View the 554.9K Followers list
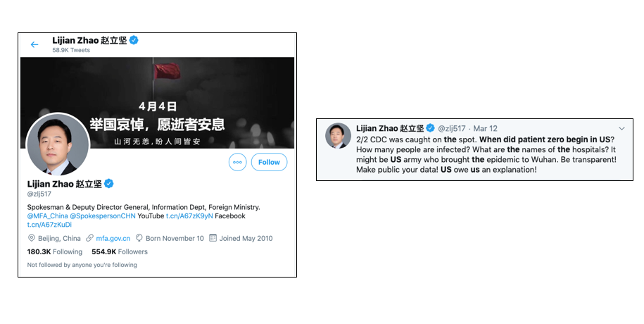 click(x=120, y=251)
